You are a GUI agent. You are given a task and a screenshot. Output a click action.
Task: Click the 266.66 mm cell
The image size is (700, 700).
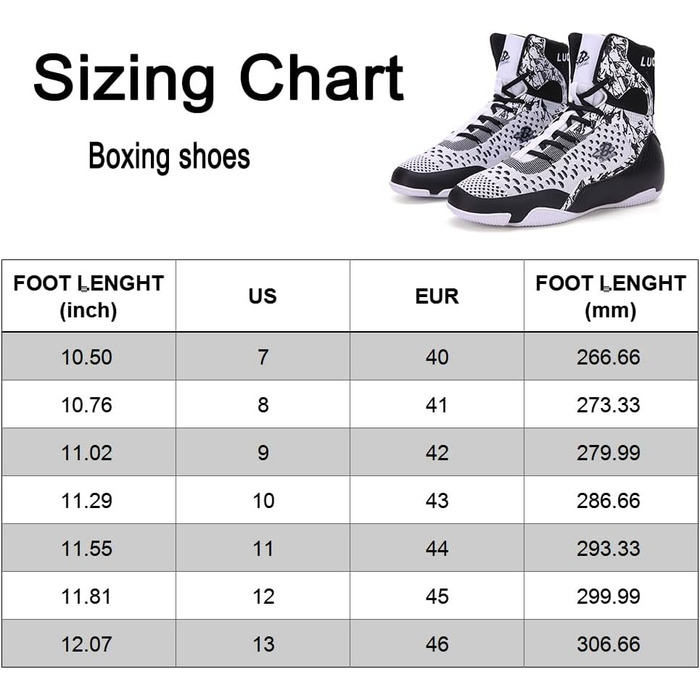pyautogui.click(x=610, y=356)
